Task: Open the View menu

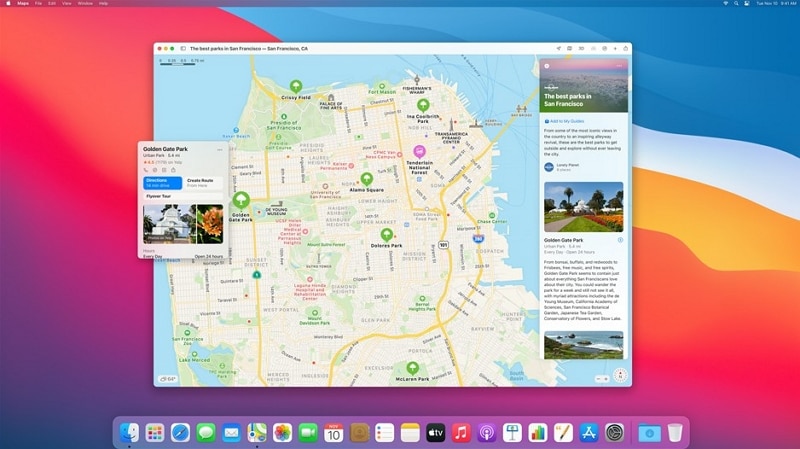Action: tap(67, 3)
